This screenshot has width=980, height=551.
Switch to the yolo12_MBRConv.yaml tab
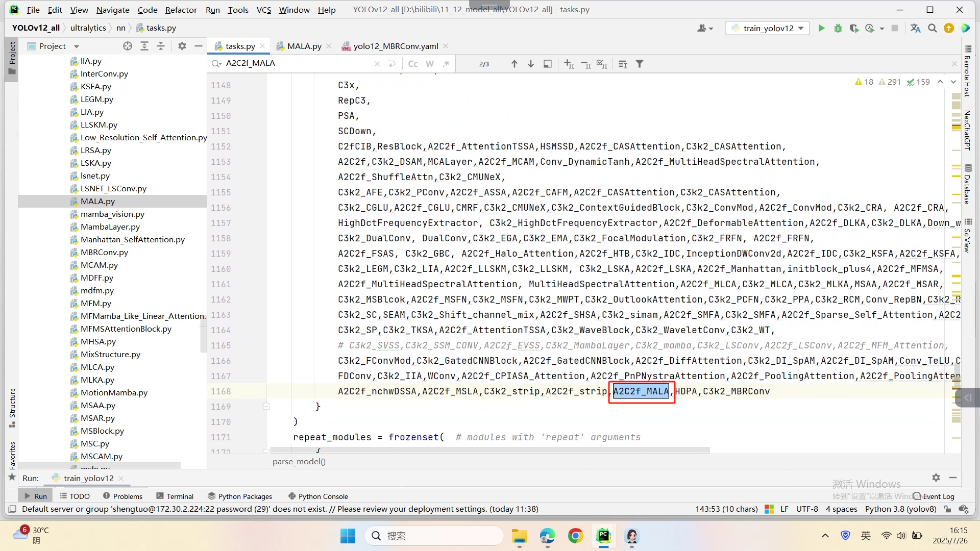[x=396, y=46]
